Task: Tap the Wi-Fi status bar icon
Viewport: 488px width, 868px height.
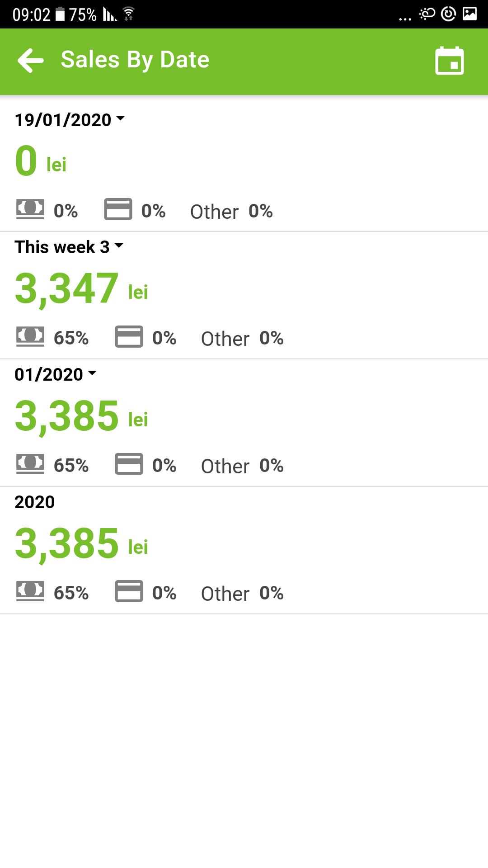Action: (129, 14)
